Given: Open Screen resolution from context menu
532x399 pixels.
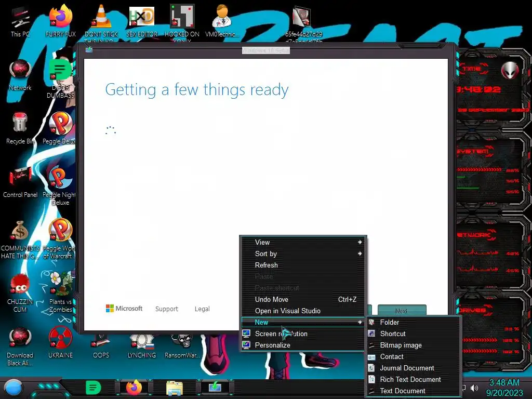Looking at the screenshot, I should (x=303, y=334).
